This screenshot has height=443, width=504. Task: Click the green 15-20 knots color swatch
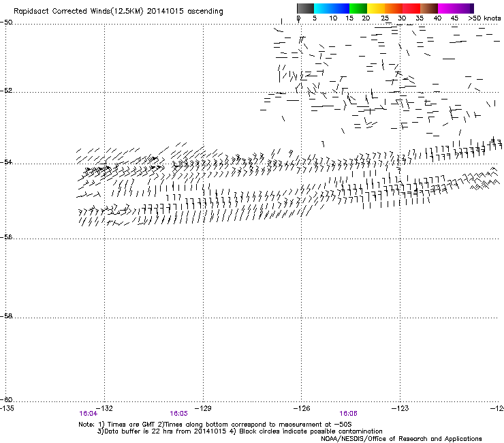(358, 8)
